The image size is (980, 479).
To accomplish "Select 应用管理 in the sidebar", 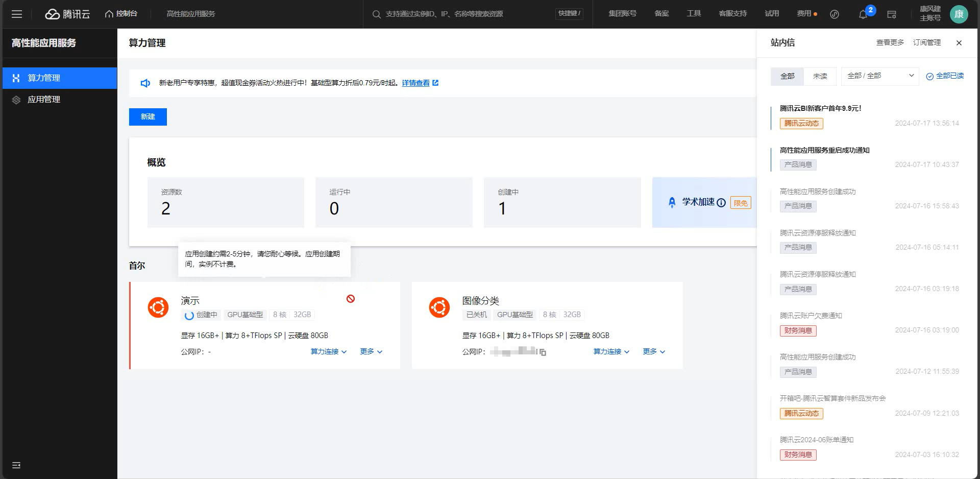I will 60,100.
